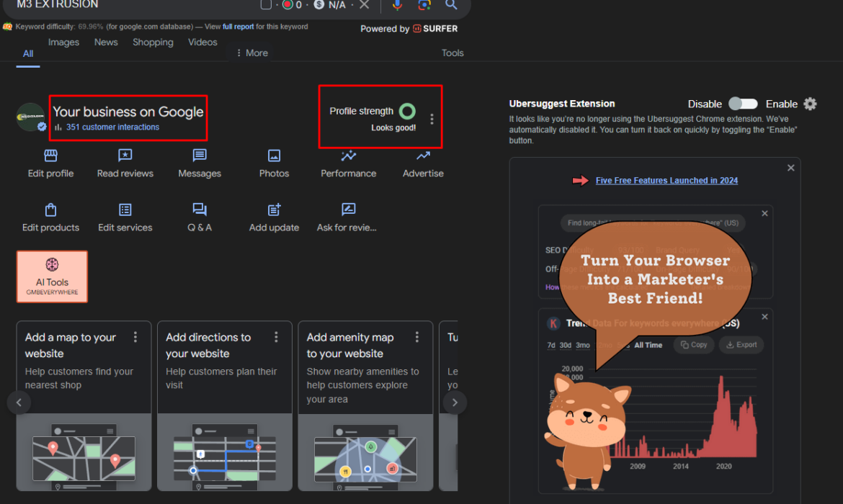This screenshot has height=504, width=843.
Task: Open Messages chat icon
Action: point(200,156)
